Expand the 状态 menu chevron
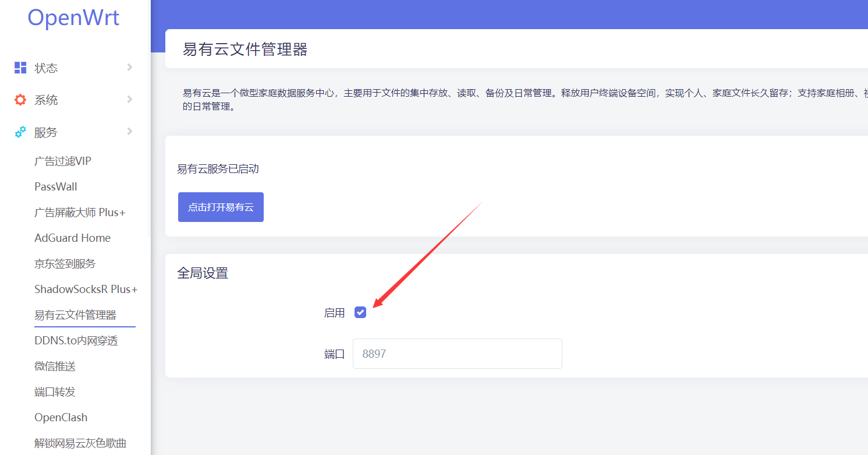The image size is (868, 455). pyautogui.click(x=130, y=68)
